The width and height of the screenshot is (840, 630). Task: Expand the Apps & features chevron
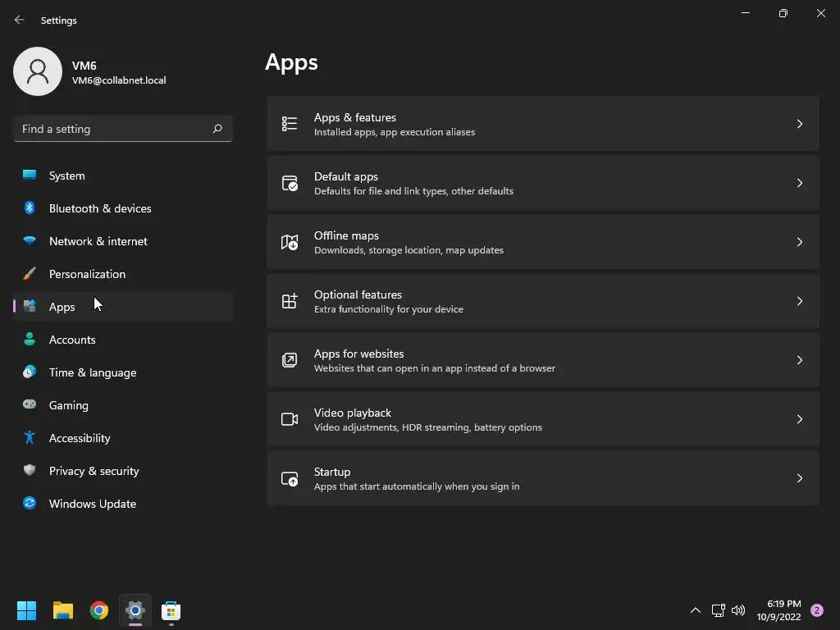coord(800,124)
